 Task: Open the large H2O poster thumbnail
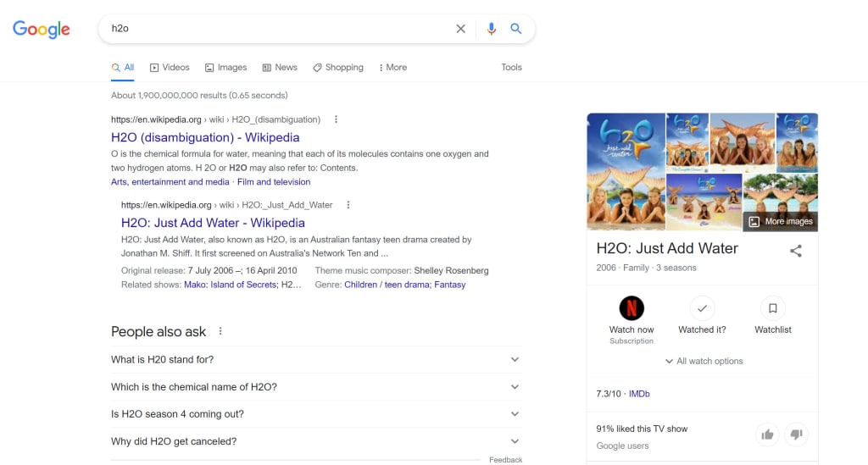pos(626,171)
